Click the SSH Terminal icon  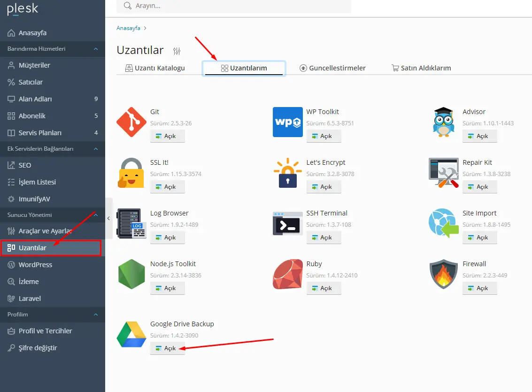pos(287,223)
